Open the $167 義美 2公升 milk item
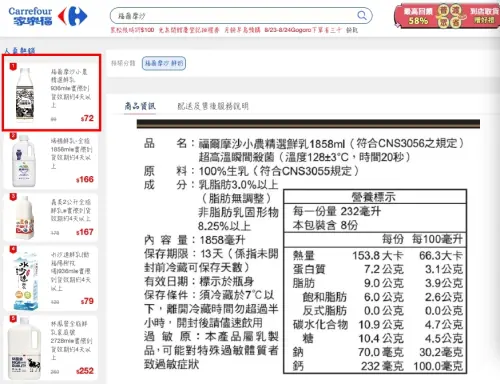500x384 pixels. 51,217
